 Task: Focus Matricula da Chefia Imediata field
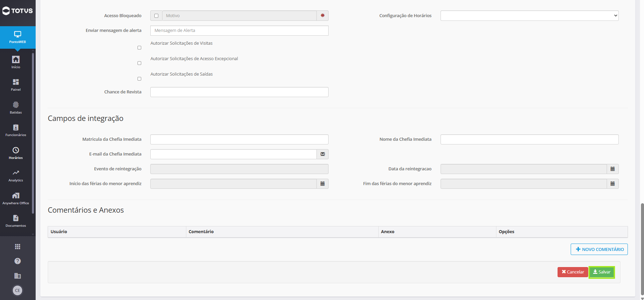[239, 139]
